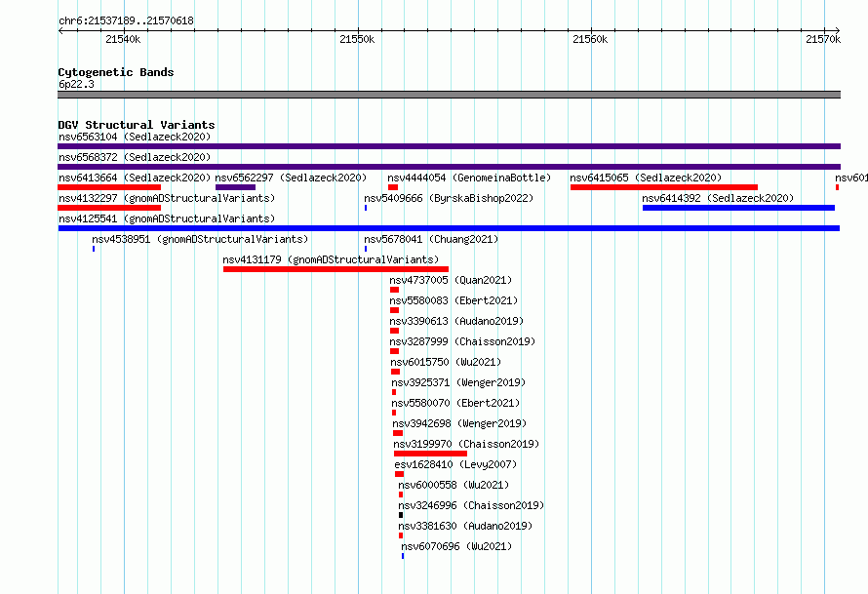Click the blue marker under nsv6070696

tap(403, 556)
